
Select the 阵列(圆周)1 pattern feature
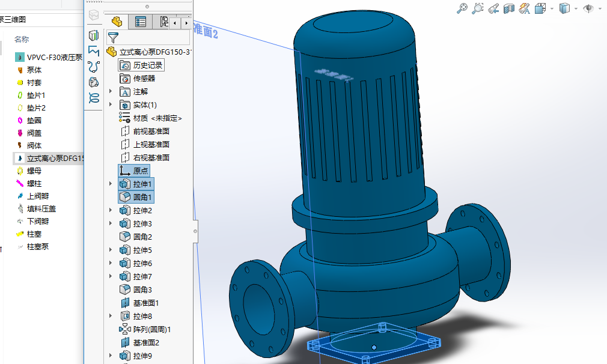pyautogui.click(x=145, y=329)
